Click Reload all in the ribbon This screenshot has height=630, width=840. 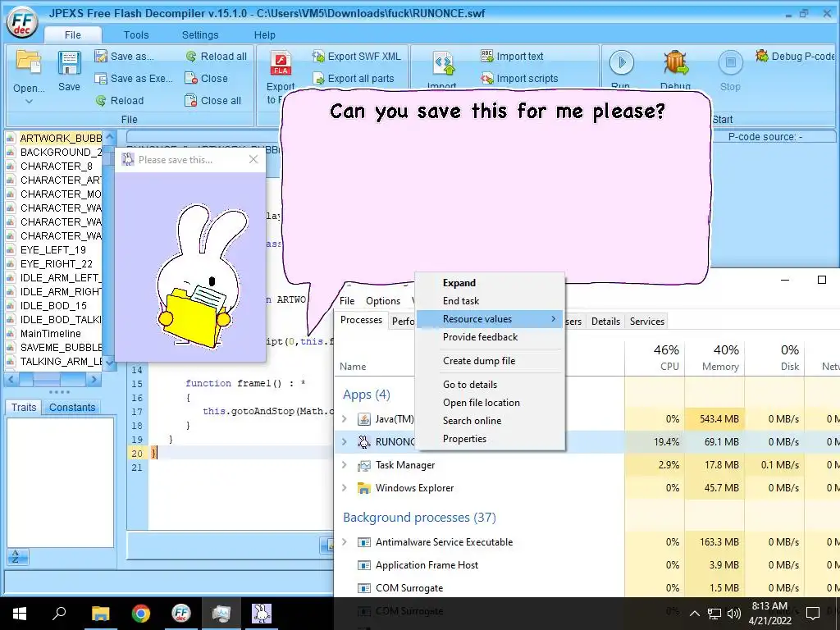[x=217, y=57]
